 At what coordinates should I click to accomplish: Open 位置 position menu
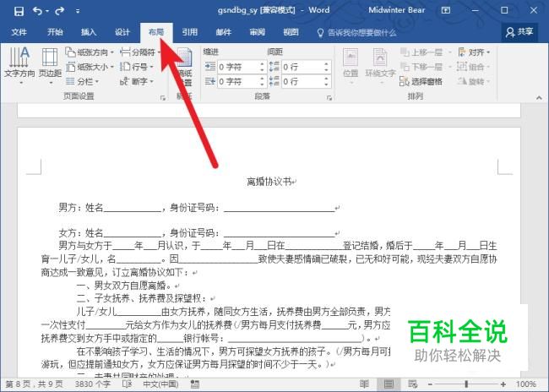pos(351,67)
